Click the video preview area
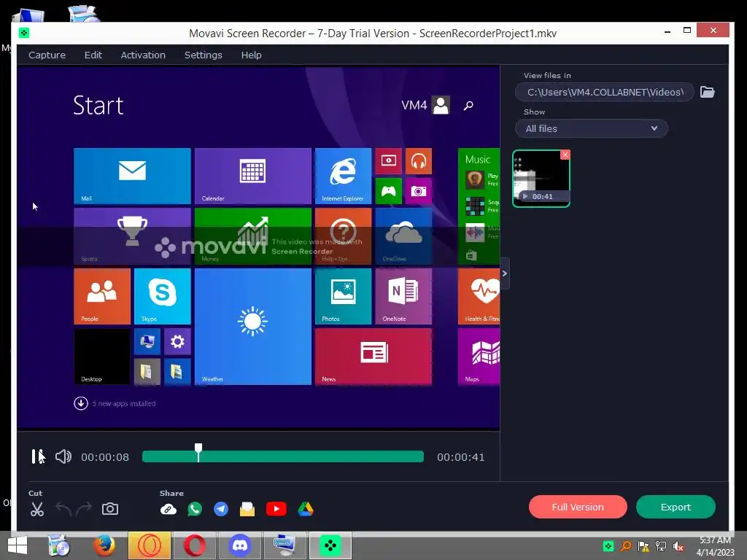 [258, 248]
